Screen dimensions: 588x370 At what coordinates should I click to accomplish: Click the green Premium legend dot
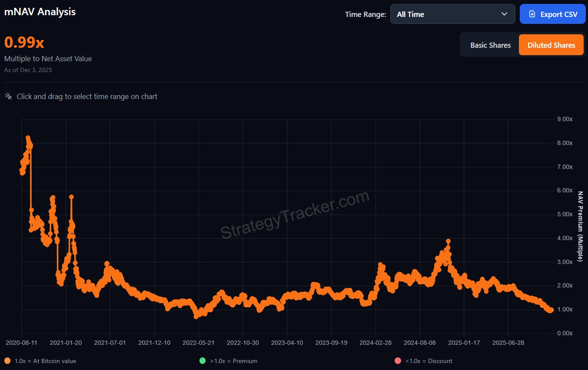pos(203,361)
